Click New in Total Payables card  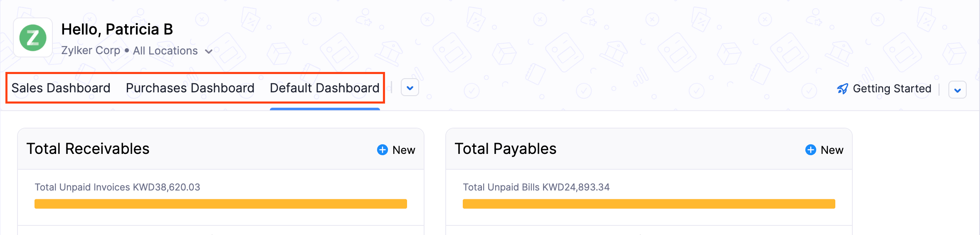pos(832,150)
